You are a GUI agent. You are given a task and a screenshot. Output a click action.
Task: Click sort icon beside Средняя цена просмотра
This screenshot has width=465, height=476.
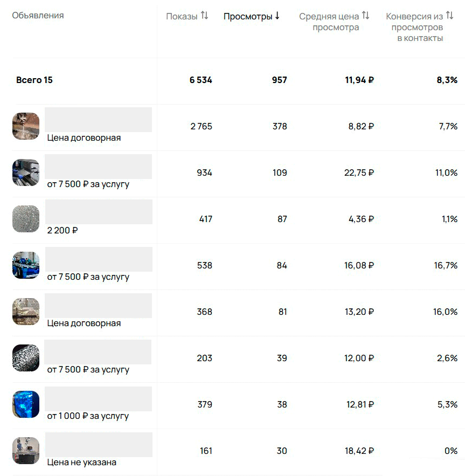pos(365,16)
